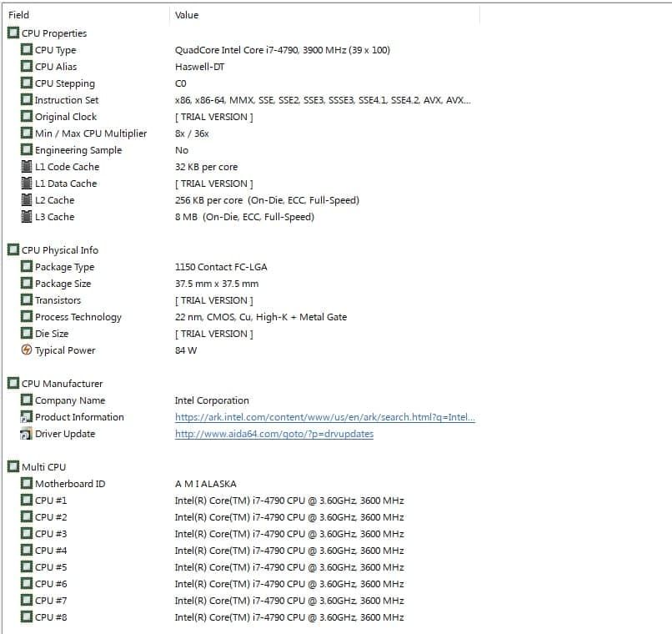Click the Motherboard ID row icon
This screenshot has width=672, height=634.
pyautogui.click(x=27, y=483)
